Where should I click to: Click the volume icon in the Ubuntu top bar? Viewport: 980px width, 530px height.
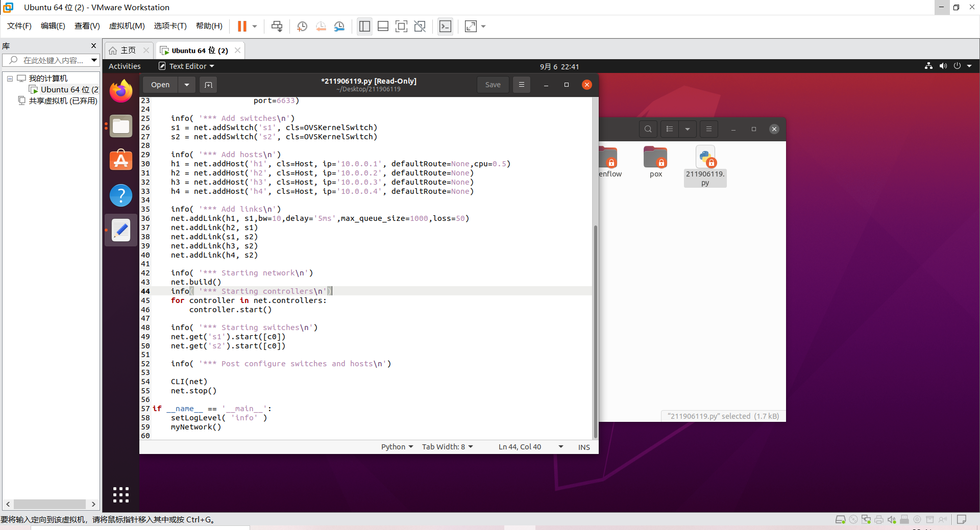click(943, 66)
